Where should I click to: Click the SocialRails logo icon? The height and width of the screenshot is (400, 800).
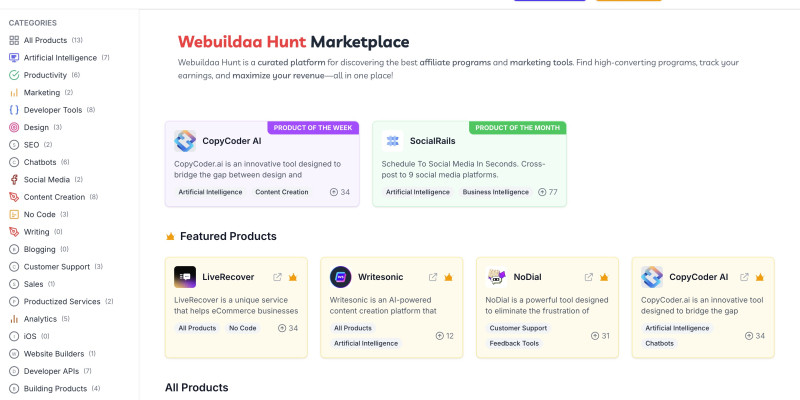392,141
